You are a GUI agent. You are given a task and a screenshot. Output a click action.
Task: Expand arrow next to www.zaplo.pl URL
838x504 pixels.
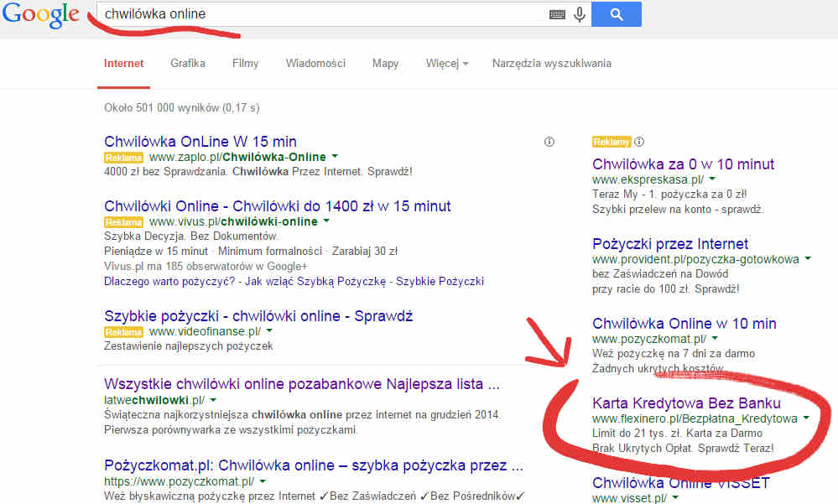pos(335,157)
